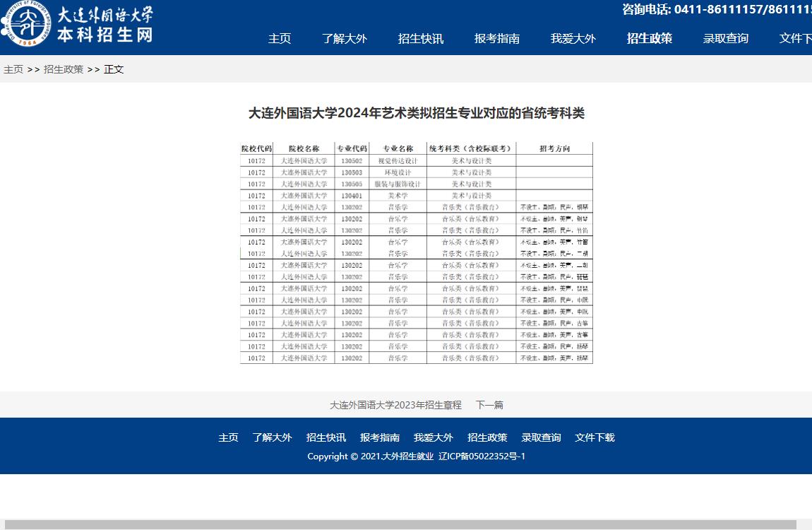Click the 主页 breadcrumb link
The image size is (812, 530).
(x=13, y=69)
